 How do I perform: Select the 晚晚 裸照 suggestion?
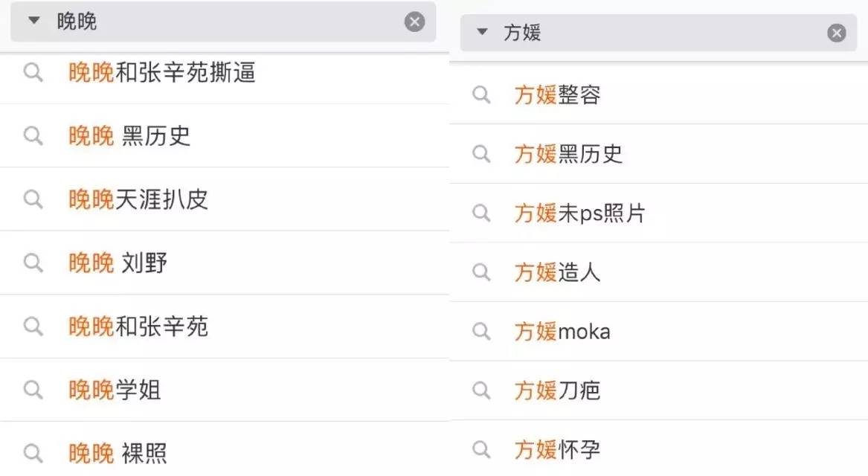pyautogui.click(x=118, y=453)
